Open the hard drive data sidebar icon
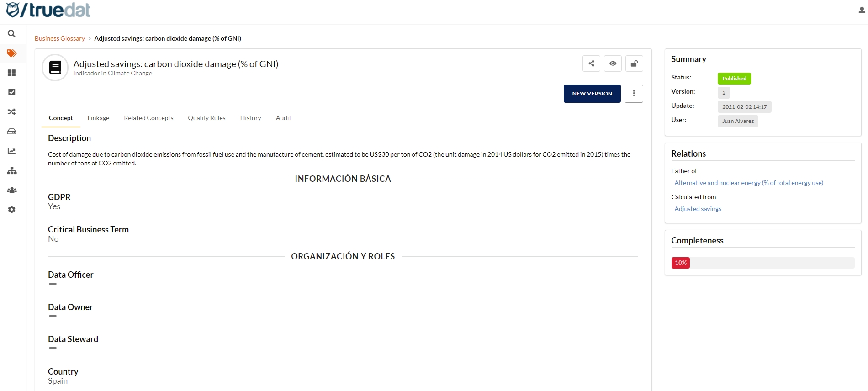The image size is (868, 391). click(x=12, y=132)
